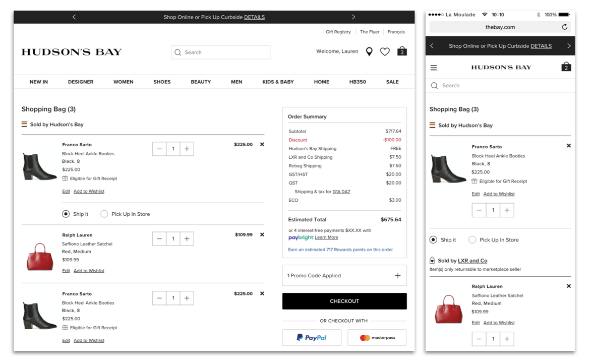Select Ship it option in mobile view

pyautogui.click(x=433, y=240)
